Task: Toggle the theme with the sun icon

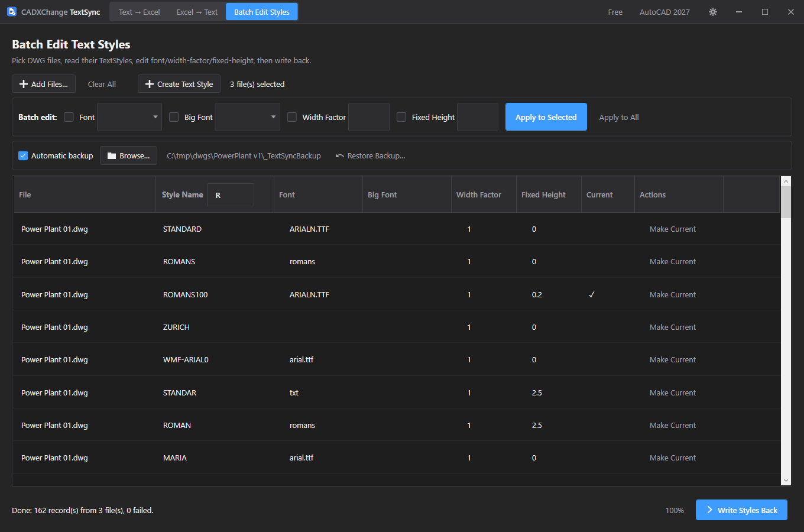Action: (x=713, y=12)
